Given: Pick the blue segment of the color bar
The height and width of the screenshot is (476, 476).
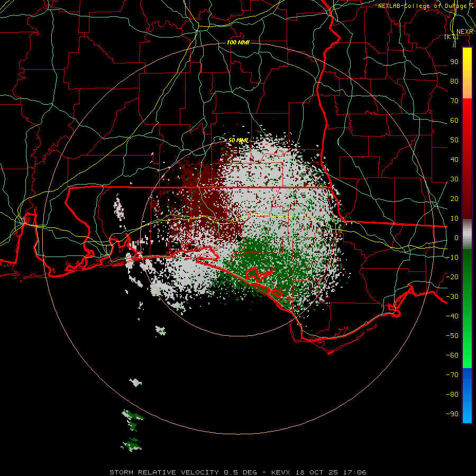Looking at the screenshot, I should (467, 396).
